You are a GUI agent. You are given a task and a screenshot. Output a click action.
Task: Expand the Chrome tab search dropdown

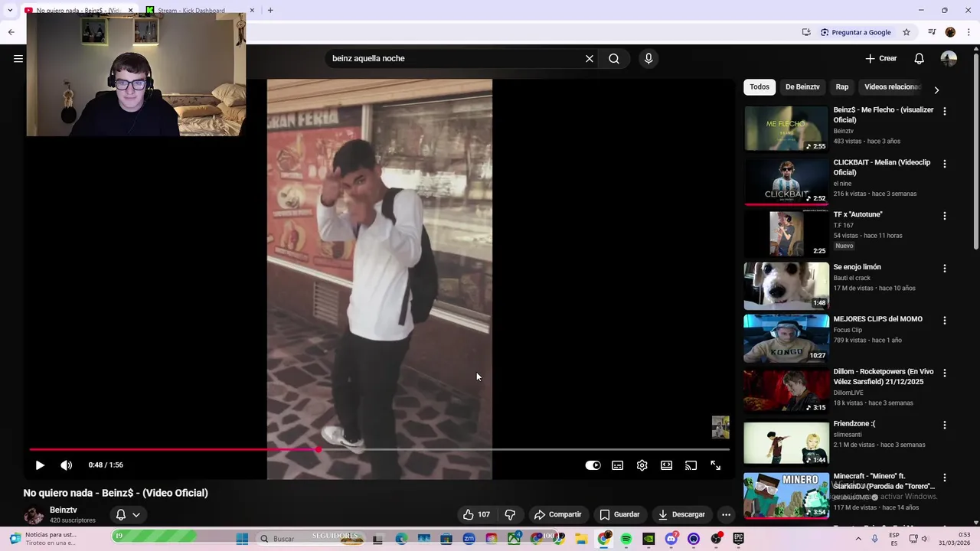coord(10,10)
